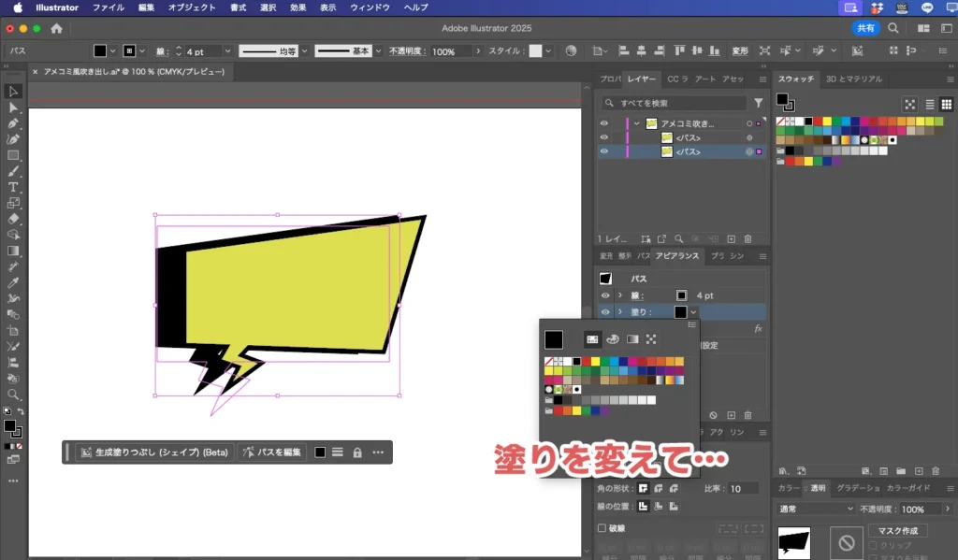Pick the yellow swatch in popup palette
Screen dimensions: 958x560
coord(595,361)
